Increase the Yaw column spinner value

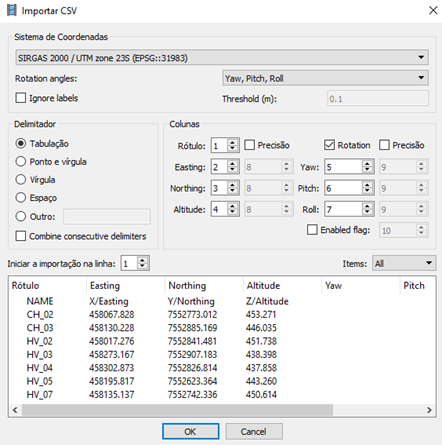coord(367,163)
